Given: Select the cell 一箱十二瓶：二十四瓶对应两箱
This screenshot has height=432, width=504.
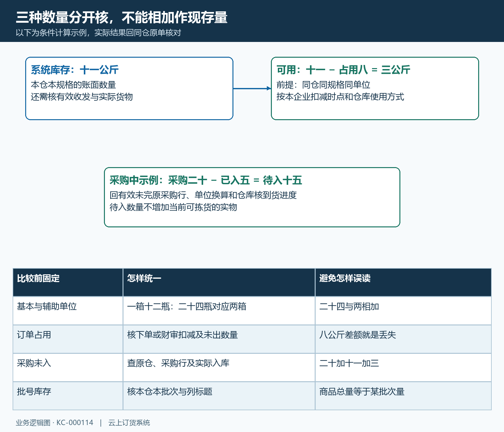Looking at the screenshot, I should tap(219, 311).
